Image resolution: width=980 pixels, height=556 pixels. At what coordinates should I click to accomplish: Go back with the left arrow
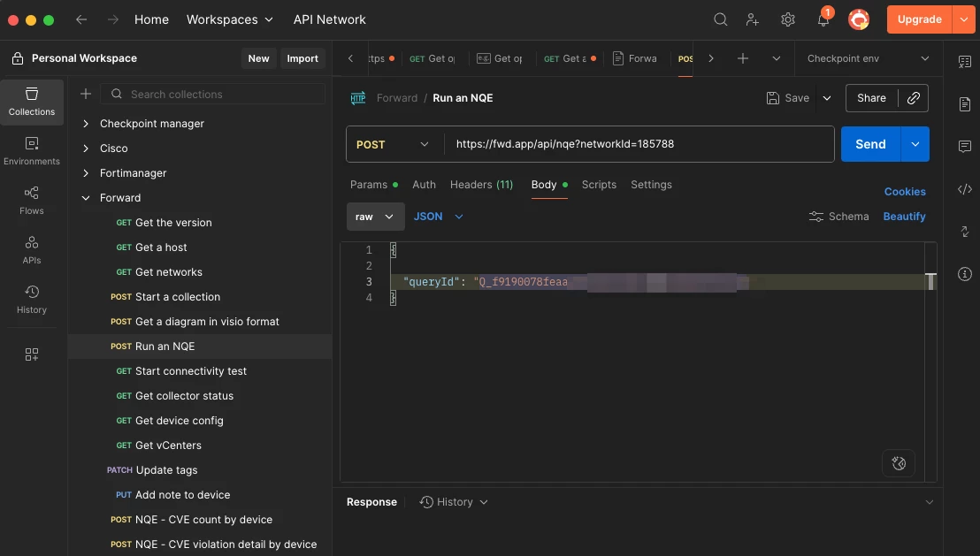coord(81,19)
